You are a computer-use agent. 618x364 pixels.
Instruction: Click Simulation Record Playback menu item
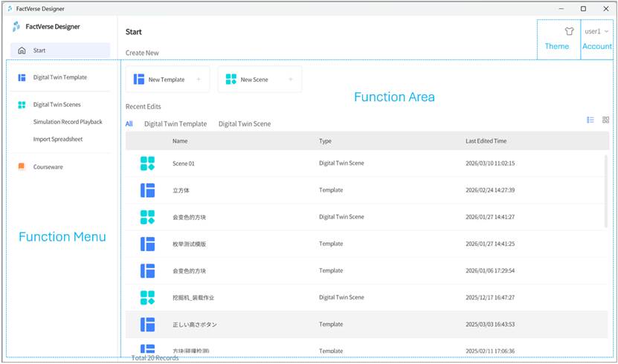[68, 122]
